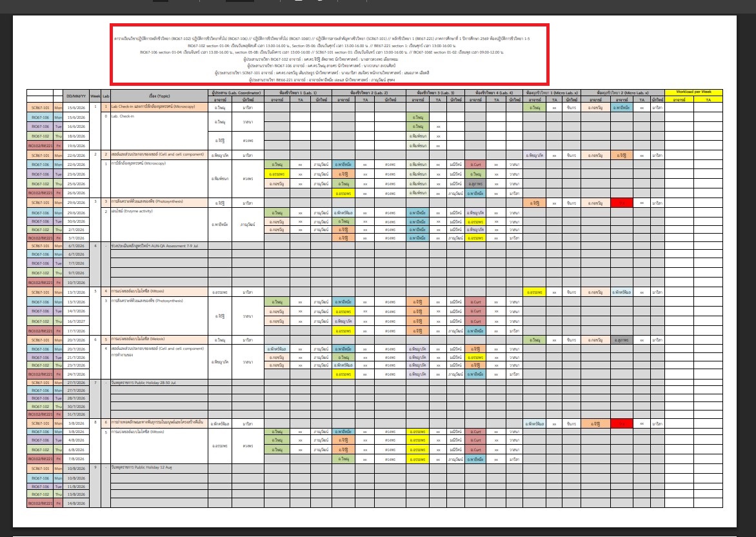756x537 pixels.
Task: Click the date cell 3/7/2026
Action: 76,238
